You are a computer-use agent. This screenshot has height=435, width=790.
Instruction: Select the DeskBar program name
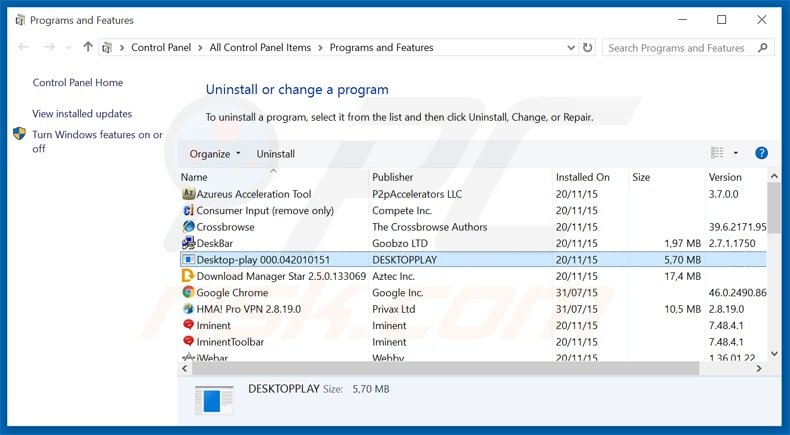[x=215, y=243]
